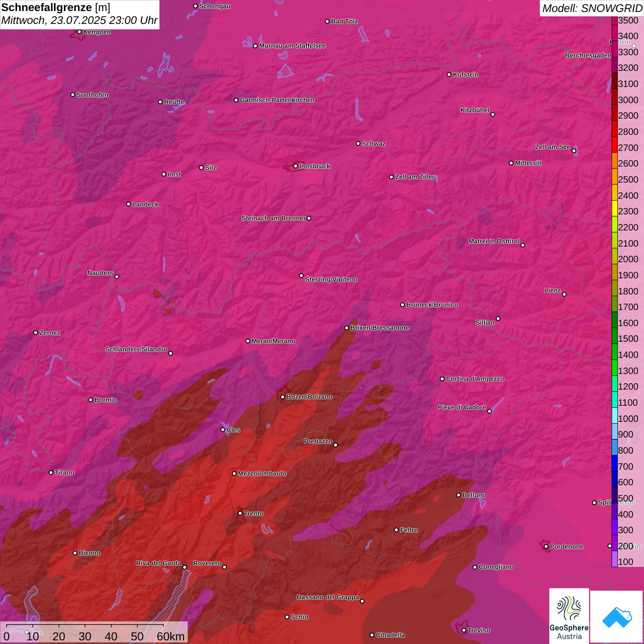Click the Tirano location dot
Viewport: 644px width, 644px height.
[x=51, y=472]
